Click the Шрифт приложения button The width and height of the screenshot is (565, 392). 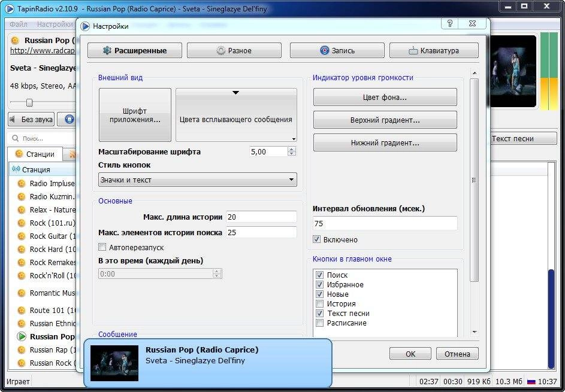(x=135, y=115)
